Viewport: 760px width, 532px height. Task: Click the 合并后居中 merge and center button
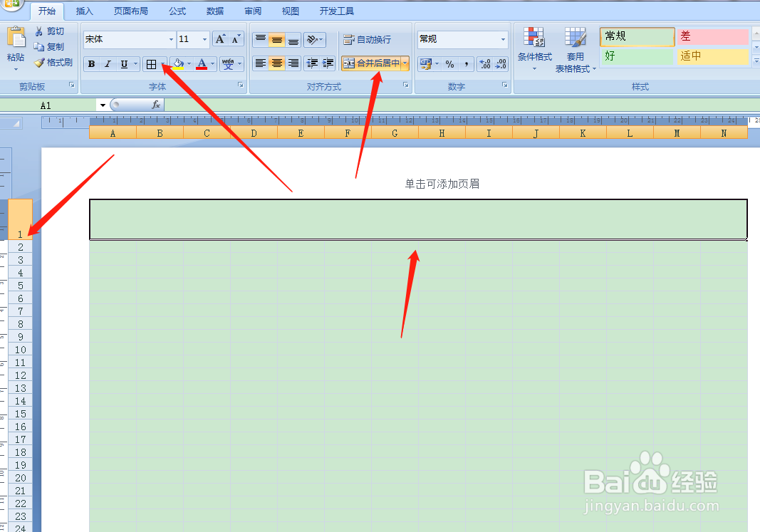[x=372, y=63]
